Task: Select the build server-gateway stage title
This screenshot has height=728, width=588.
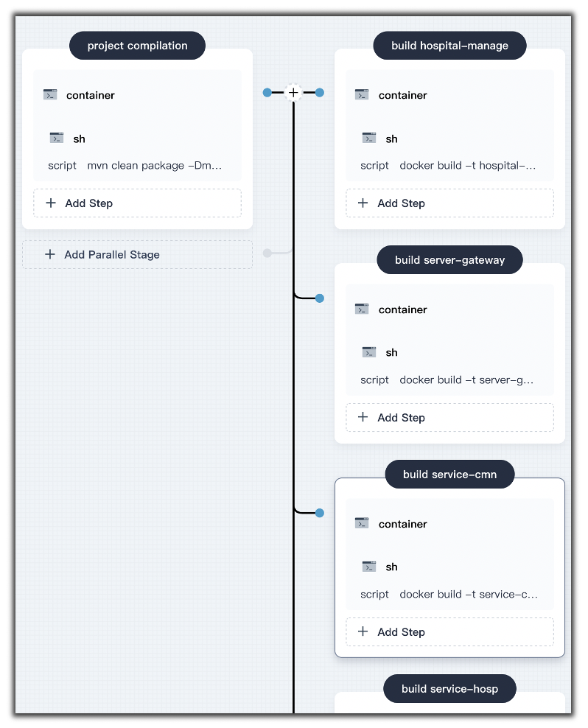Action: 449,260
